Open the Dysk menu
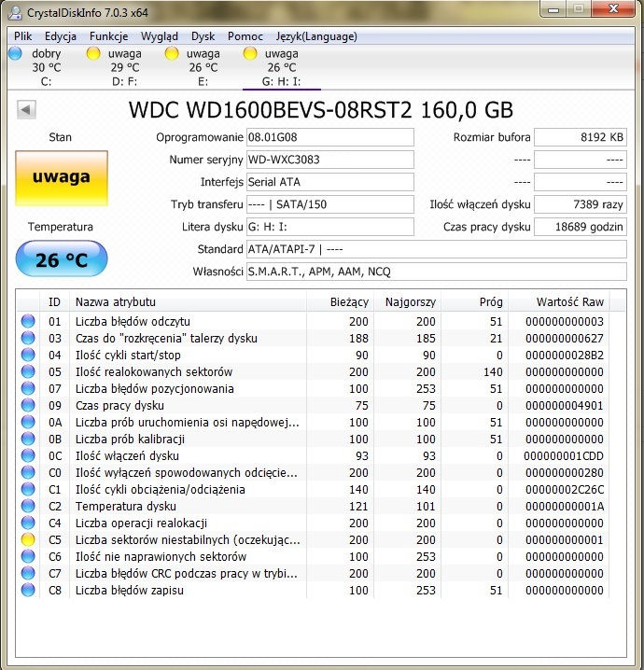644x670 pixels. (203, 36)
